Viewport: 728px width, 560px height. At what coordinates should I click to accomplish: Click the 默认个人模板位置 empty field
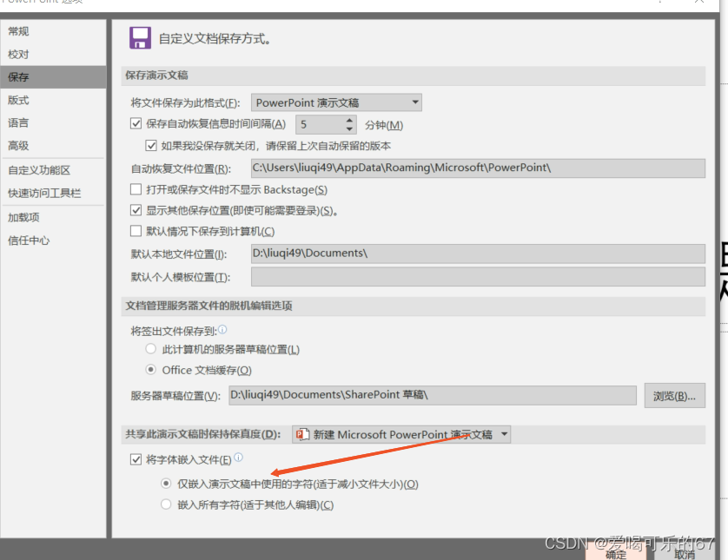point(478,276)
